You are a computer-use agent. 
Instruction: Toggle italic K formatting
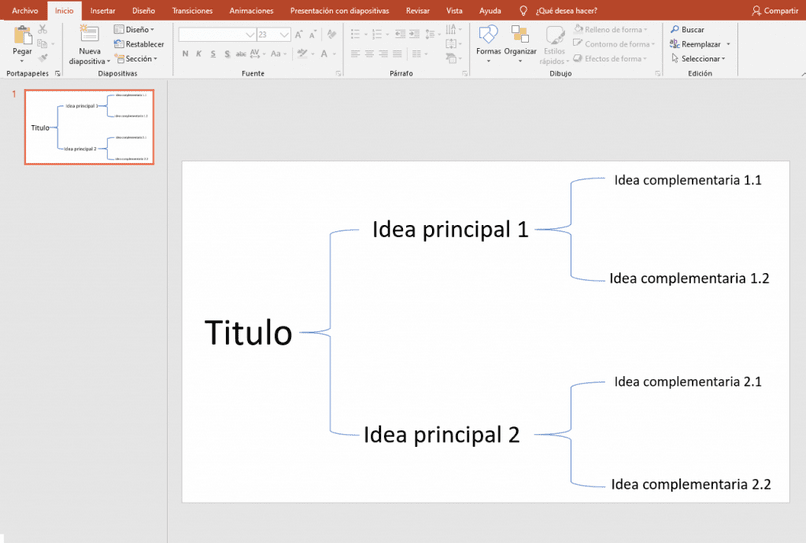199,53
